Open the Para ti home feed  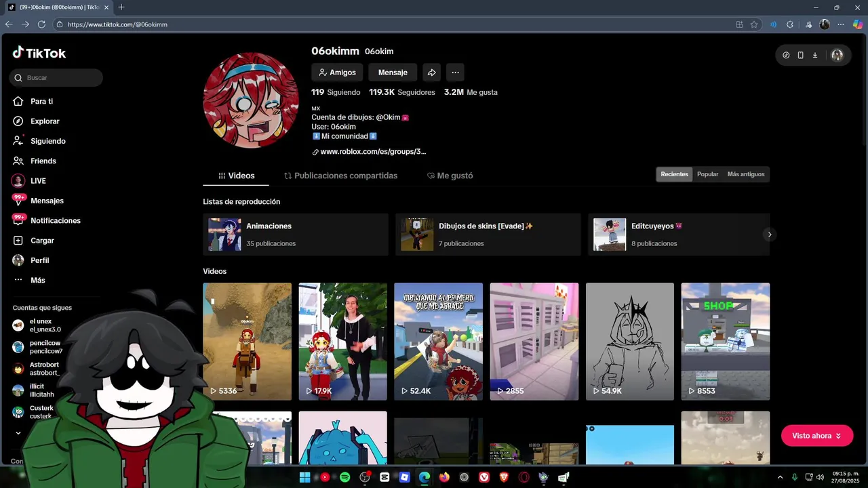coord(33,101)
